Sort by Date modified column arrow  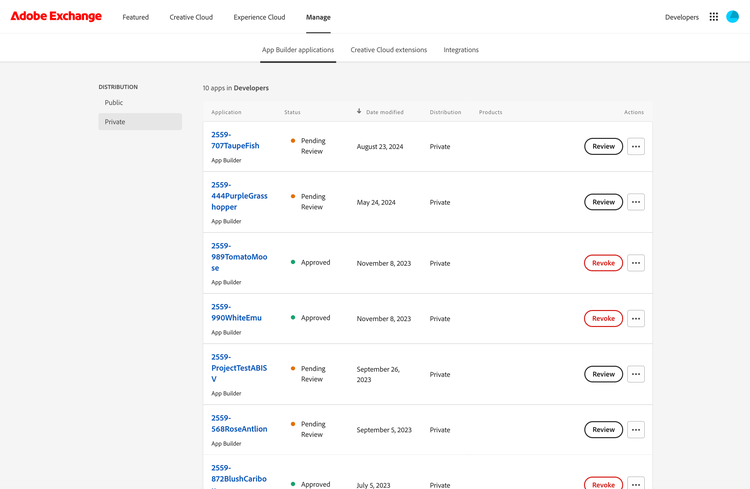click(x=360, y=112)
